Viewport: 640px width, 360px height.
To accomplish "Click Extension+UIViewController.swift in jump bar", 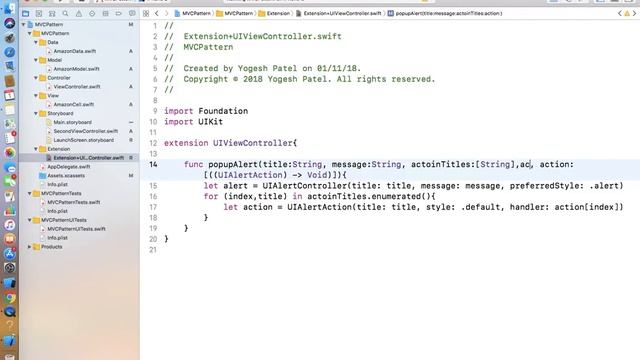I will tap(338, 13).
